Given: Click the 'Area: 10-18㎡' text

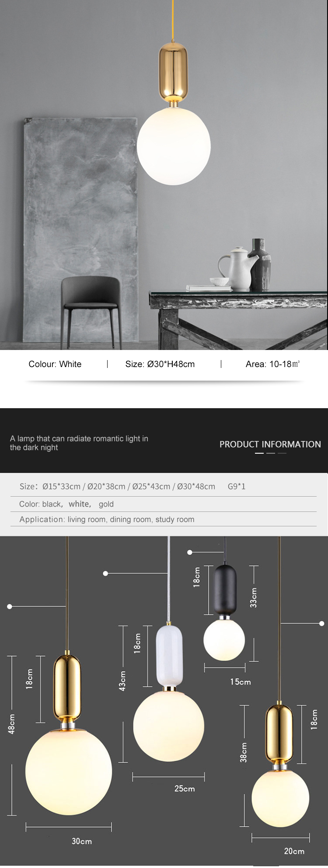Looking at the screenshot, I should [273, 364].
